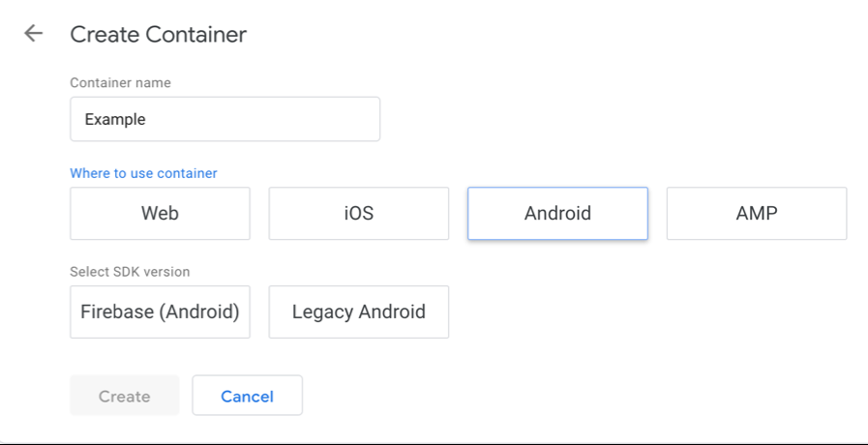The image size is (868, 445).
Task: Select AMP as container target
Action: (x=756, y=214)
